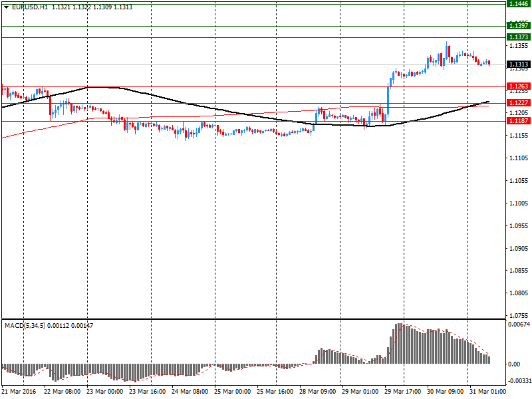Click the 1.0805 price axis value
Viewport: 532px width, 399px height.
tap(519, 293)
